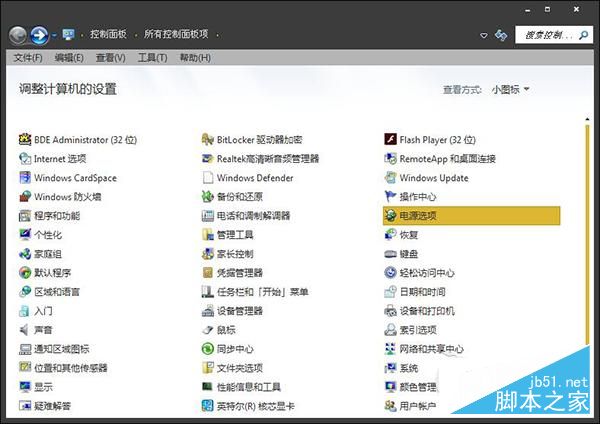Open the Windows 防火墙 icon
The width and height of the screenshot is (600, 424).
25,197
